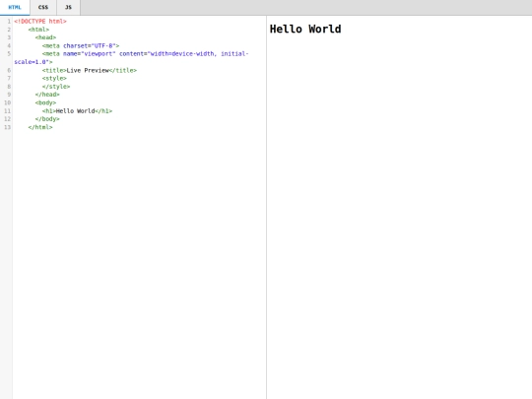
Task: Click the wrapped scale=1.0"> text line
Action: 33,62
